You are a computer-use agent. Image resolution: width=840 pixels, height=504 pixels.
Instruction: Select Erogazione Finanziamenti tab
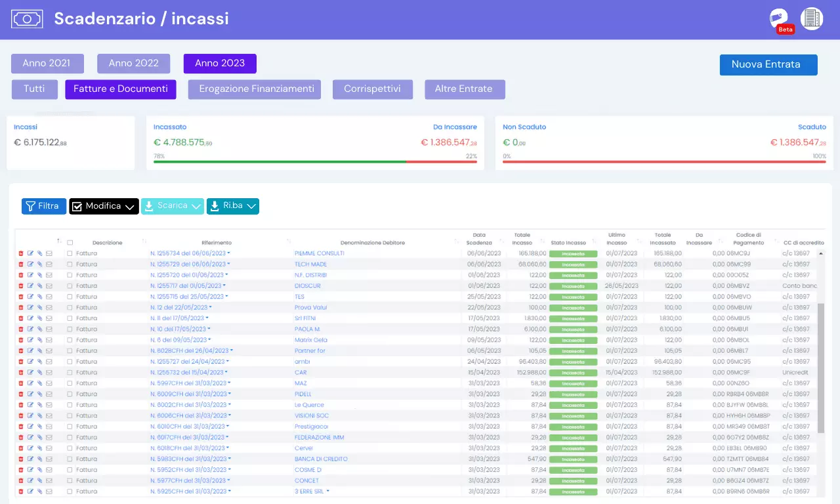pos(255,89)
